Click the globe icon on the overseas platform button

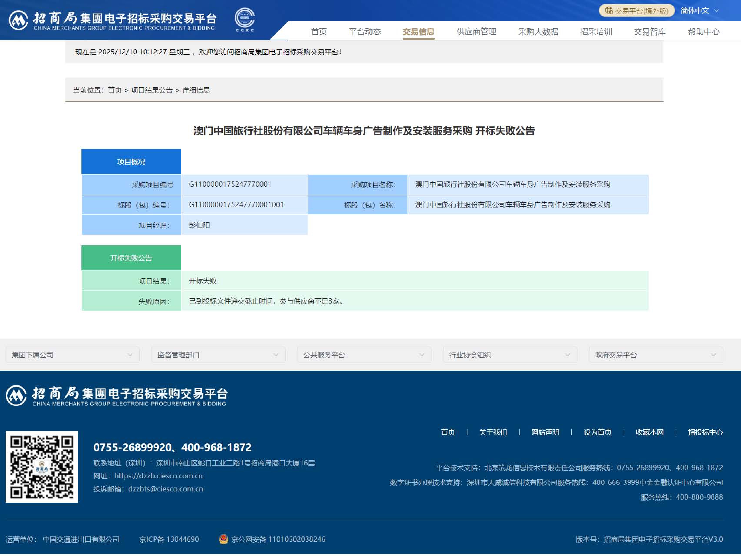609,11
